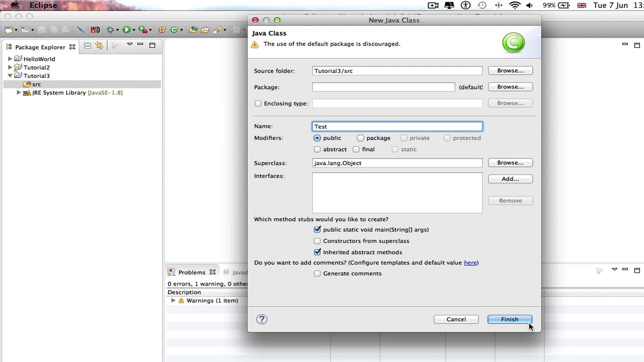Check the abstract modifier checkbox

pyautogui.click(x=317, y=149)
